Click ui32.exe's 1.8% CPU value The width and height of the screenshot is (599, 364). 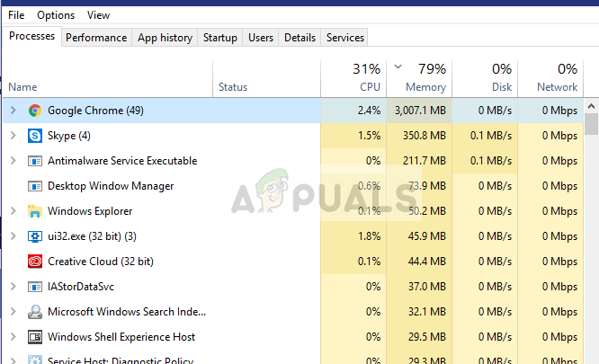point(369,236)
